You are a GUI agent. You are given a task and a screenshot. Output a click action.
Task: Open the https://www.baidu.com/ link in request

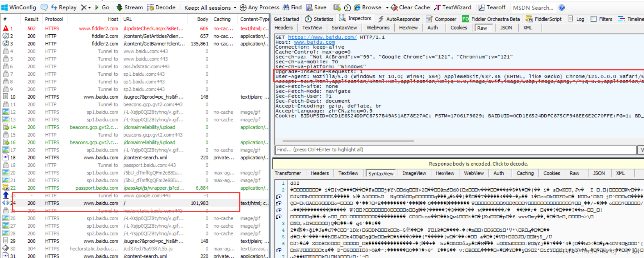322,37
